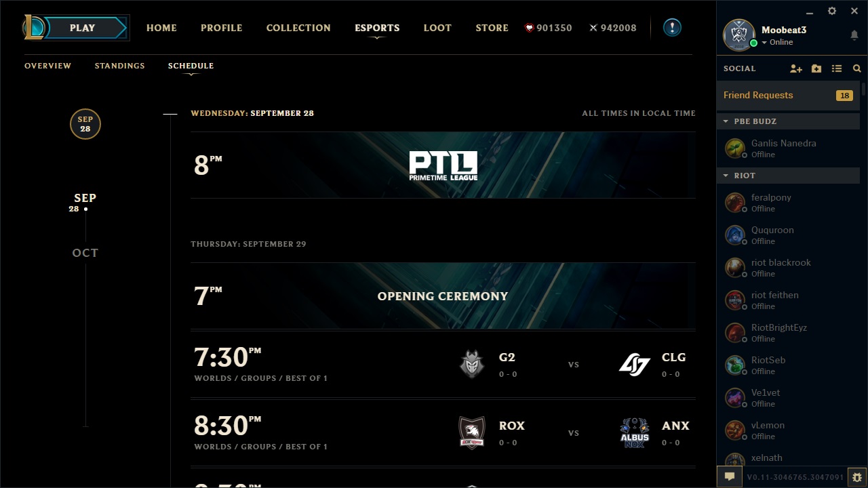Click the 18 friend requests badge
Viewport: 868px width, 488px height.
point(844,96)
